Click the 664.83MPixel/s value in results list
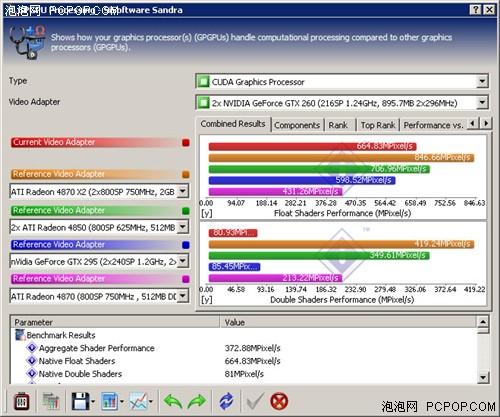The height and width of the screenshot is (417, 500). 252,361
